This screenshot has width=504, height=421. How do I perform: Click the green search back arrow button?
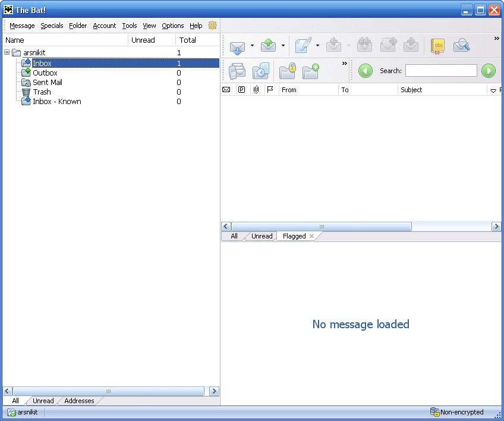click(366, 71)
